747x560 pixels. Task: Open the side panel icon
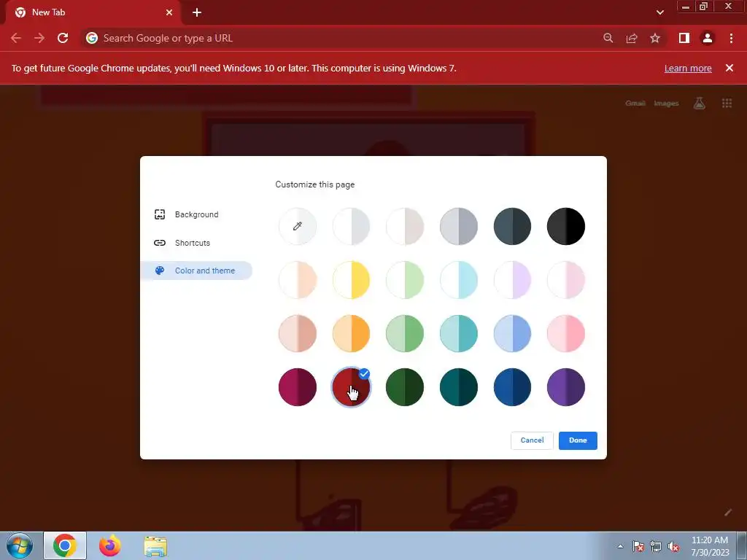pyautogui.click(x=684, y=38)
